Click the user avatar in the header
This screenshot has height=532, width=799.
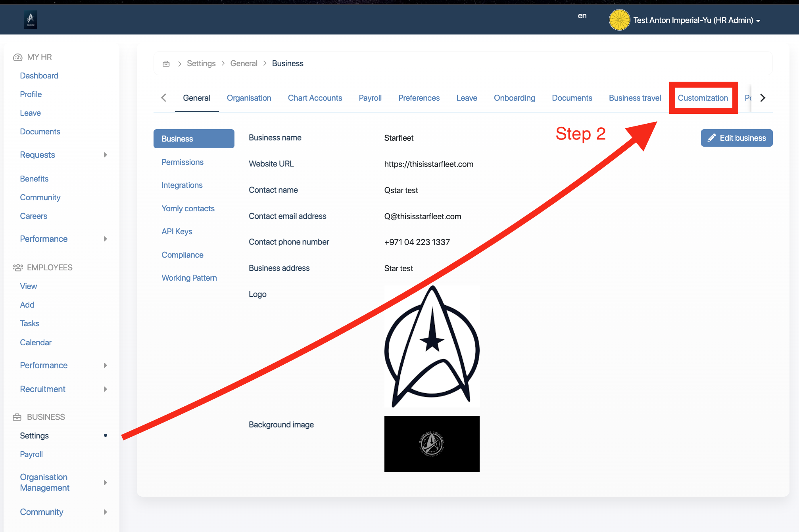tap(619, 20)
